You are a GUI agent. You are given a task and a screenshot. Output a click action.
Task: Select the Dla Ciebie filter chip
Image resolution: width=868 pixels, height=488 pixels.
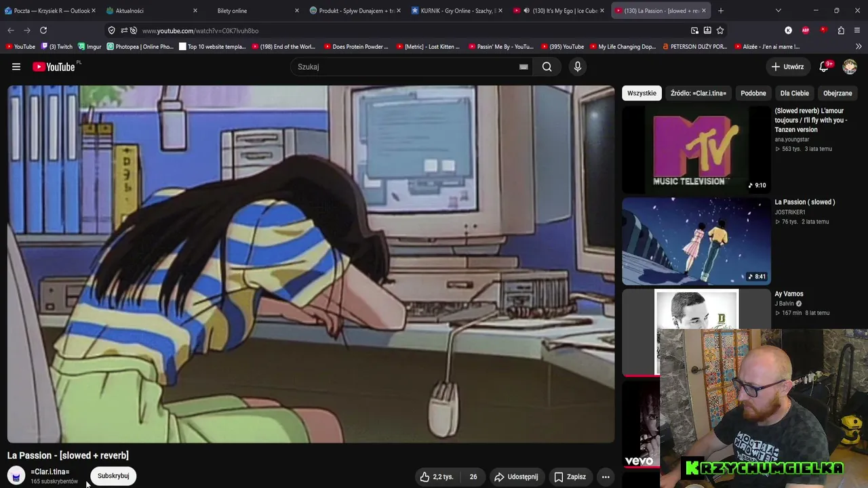795,94
